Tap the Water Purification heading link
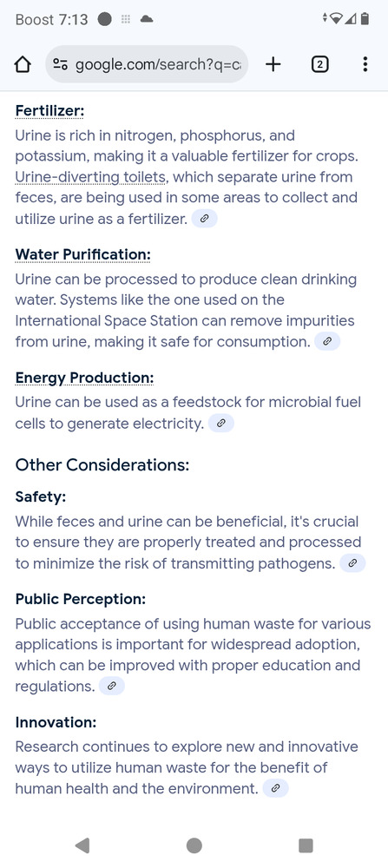Screen dimensions: 388x868 click(83, 254)
